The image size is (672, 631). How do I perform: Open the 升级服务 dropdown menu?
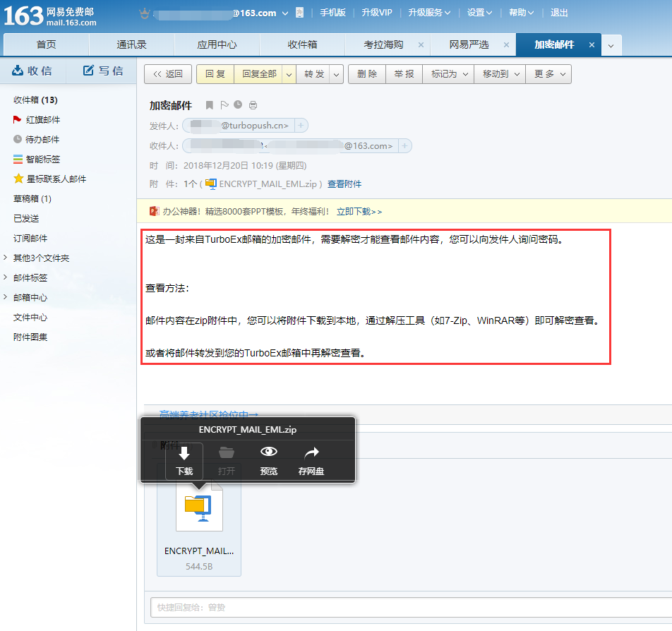(429, 13)
